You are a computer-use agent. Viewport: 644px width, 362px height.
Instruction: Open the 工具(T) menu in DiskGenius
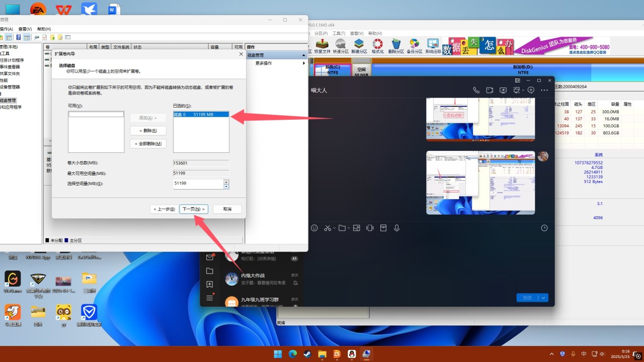pyautogui.click(x=339, y=33)
